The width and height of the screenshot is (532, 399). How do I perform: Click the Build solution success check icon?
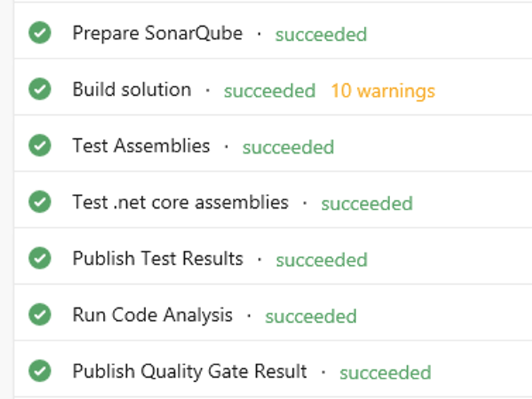coord(40,90)
